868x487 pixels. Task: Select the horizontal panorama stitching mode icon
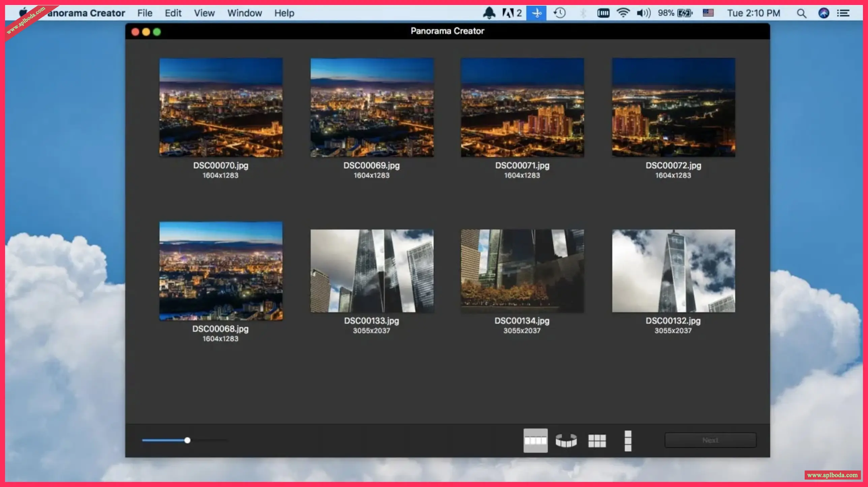pyautogui.click(x=535, y=440)
